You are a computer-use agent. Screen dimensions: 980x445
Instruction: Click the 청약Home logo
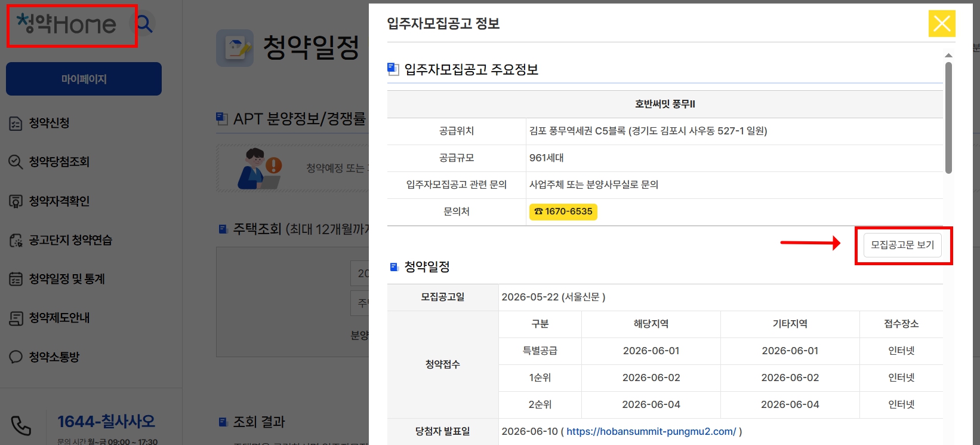(x=67, y=24)
